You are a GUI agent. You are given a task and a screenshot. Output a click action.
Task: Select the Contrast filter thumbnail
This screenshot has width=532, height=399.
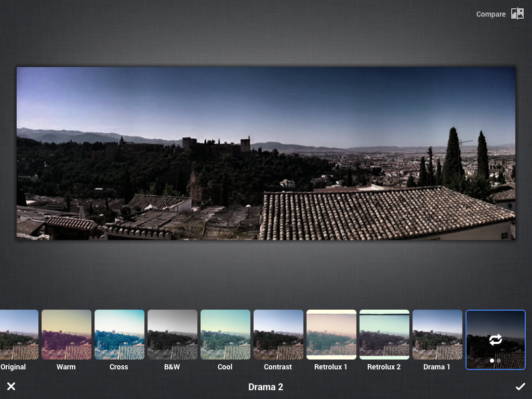278,335
